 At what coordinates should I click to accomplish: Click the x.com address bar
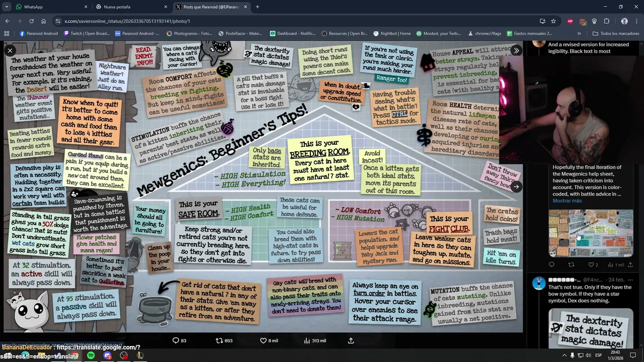click(x=297, y=21)
